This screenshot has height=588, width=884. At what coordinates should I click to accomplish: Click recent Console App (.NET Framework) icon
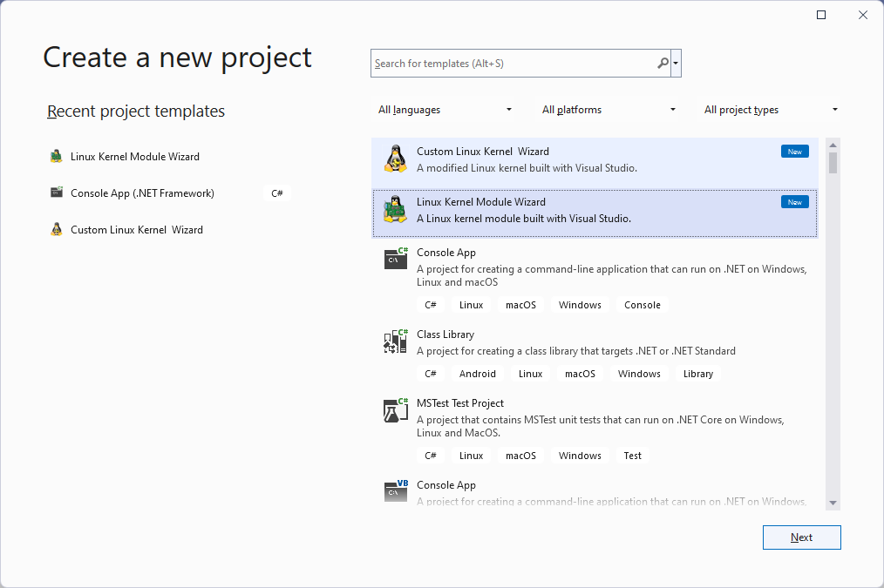(57, 193)
